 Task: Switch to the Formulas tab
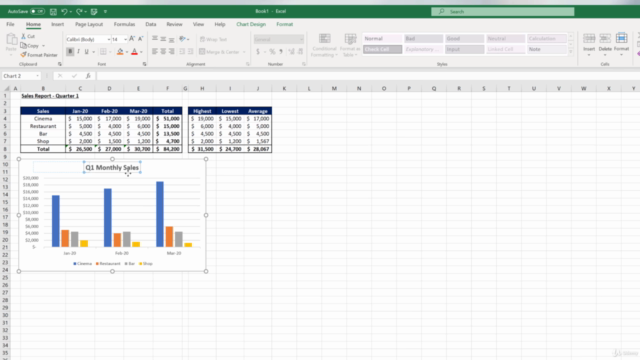pyautogui.click(x=124, y=24)
